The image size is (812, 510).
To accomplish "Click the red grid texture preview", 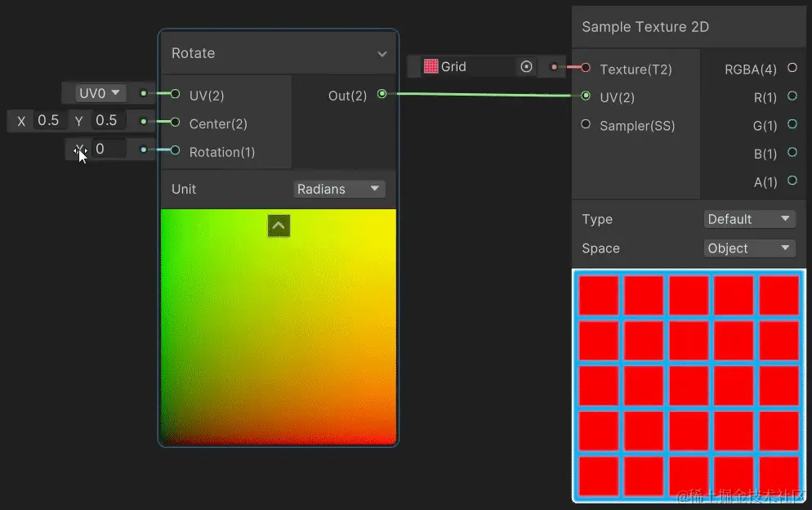I will pos(689,386).
